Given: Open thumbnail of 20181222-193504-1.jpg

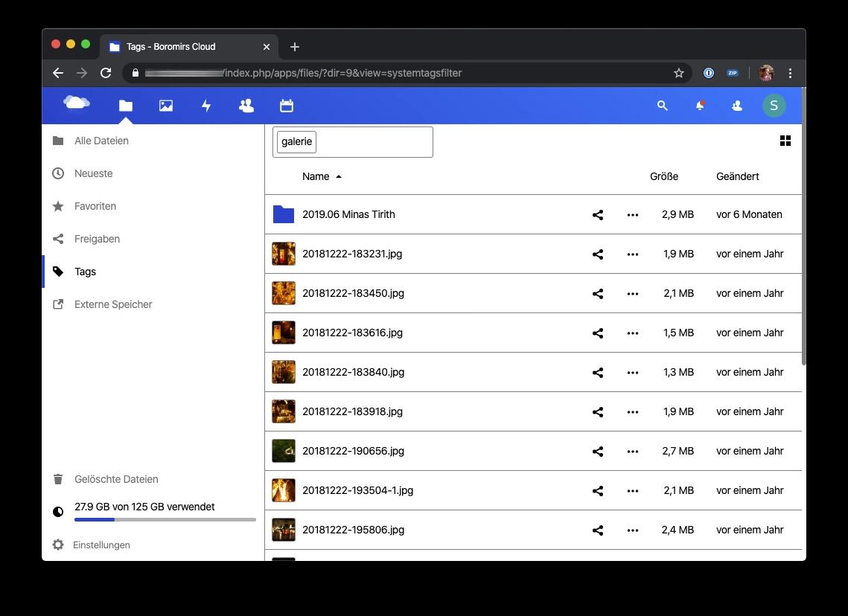Looking at the screenshot, I should (x=284, y=490).
